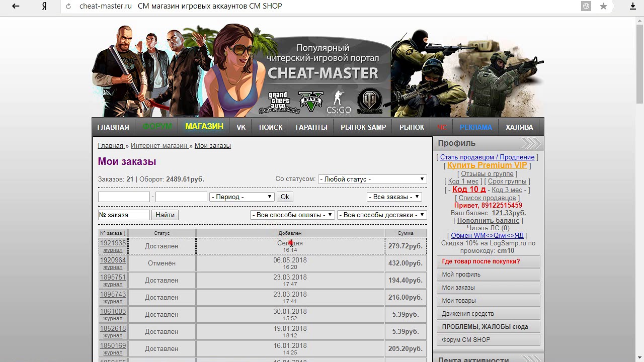This screenshot has height=362, width=644.
Task: Open order 1850169
Action: pyautogui.click(x=113, y=345)
